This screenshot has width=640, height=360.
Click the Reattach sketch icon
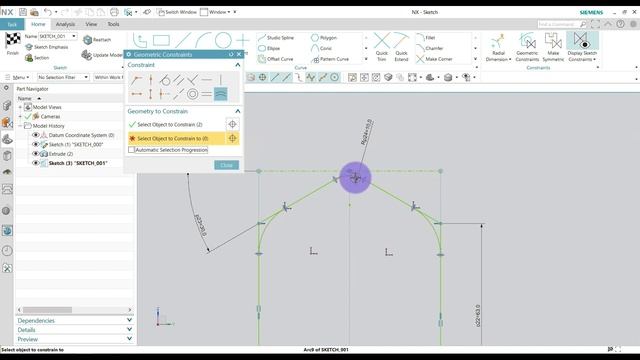point(87,40)
